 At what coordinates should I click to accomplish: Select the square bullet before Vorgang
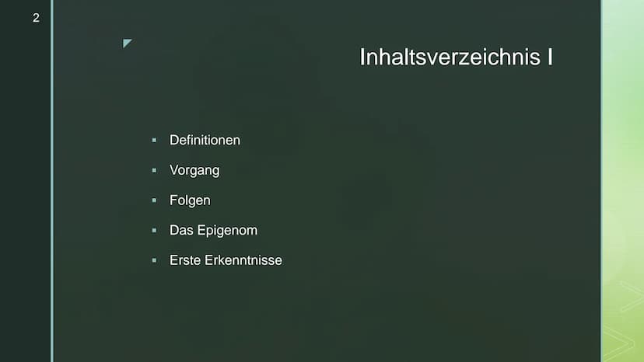click(x=154, y=170)
